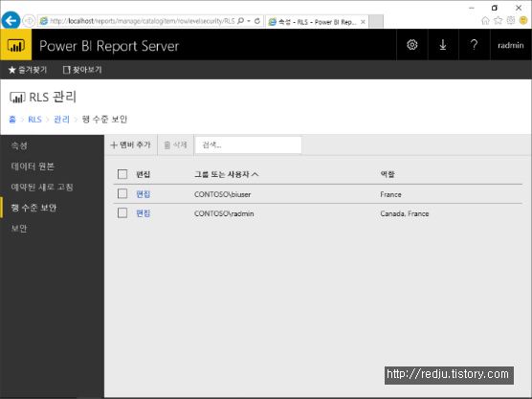Click the 검색 search input field

coord(249,145)
